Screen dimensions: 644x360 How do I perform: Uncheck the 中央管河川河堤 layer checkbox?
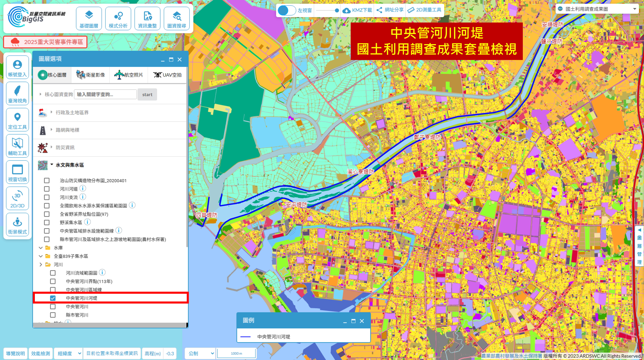click(53, 298)
